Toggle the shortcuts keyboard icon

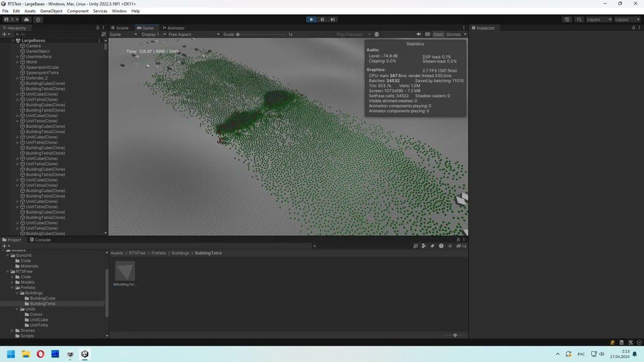[428, 35]
